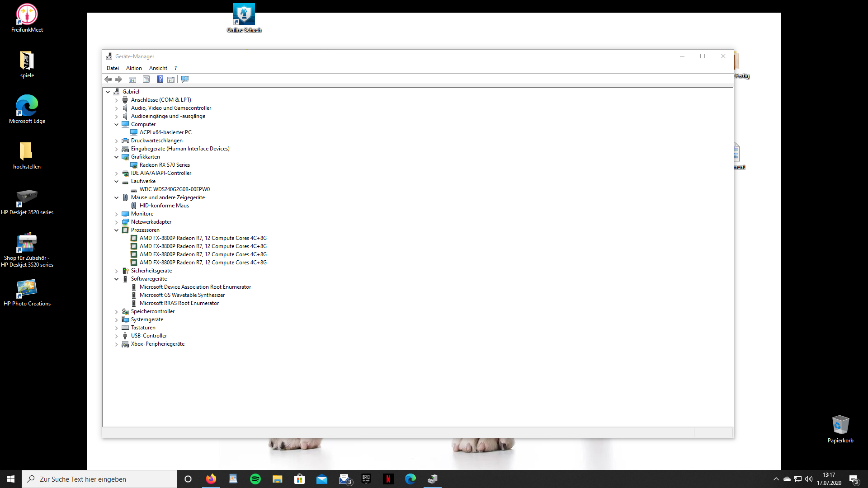This screenshot has width=868, height=488.
Task: Collapse the Prozessoren category
Action: coord(117,230)
